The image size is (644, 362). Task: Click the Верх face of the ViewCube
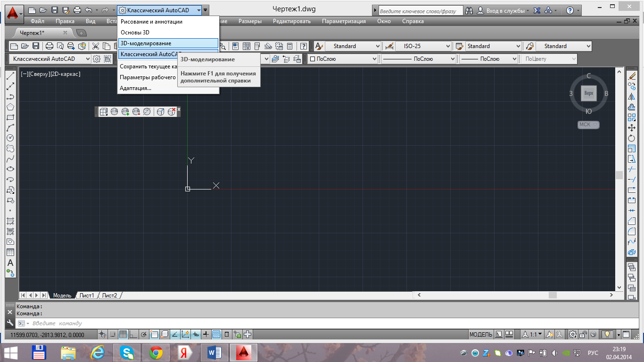tap(589, 93)
